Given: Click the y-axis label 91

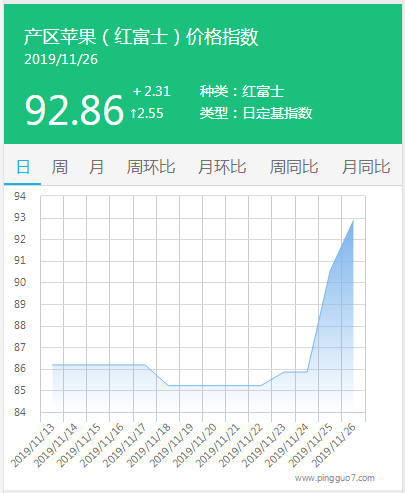Looking at the screenshot, I should [x=20, y=260].
